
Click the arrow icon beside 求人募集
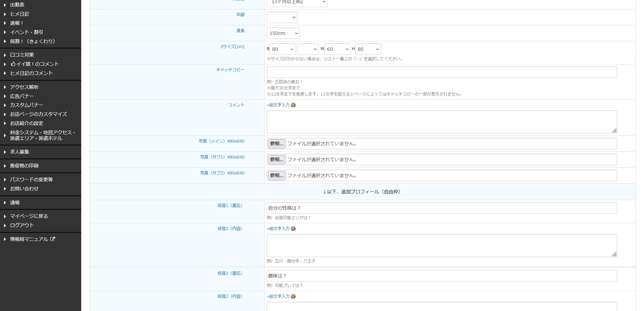[5, 152]
